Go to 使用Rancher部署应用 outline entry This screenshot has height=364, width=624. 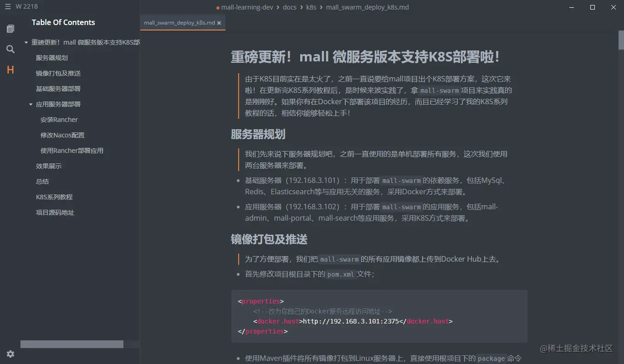[72, 151]
